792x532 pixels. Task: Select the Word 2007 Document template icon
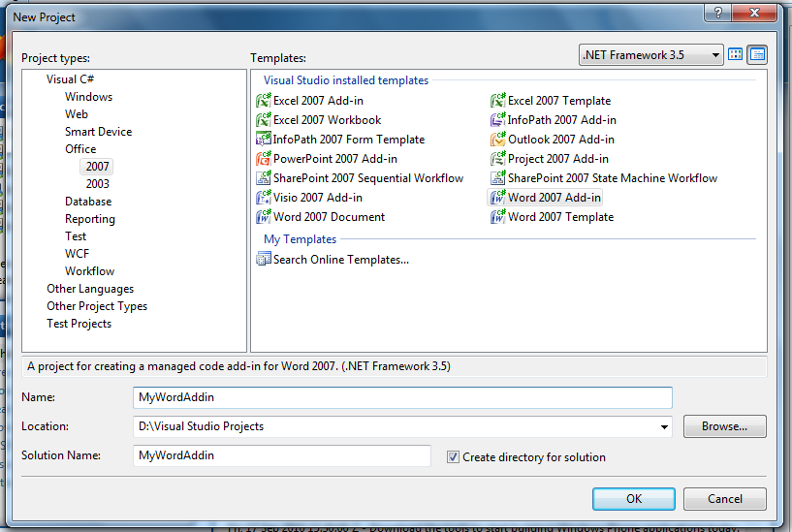coord(263,216)
